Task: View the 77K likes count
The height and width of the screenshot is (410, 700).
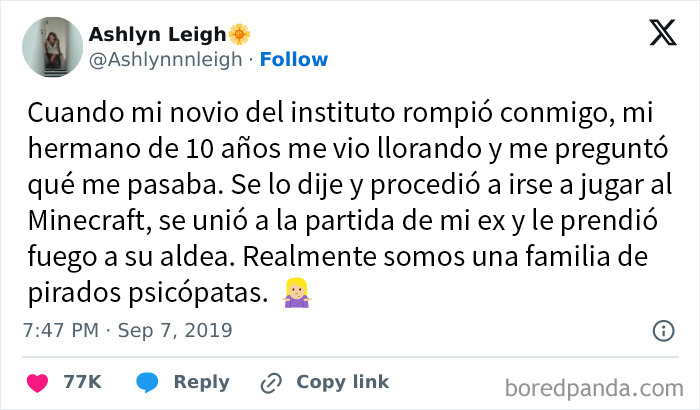Action: (81, 382)
